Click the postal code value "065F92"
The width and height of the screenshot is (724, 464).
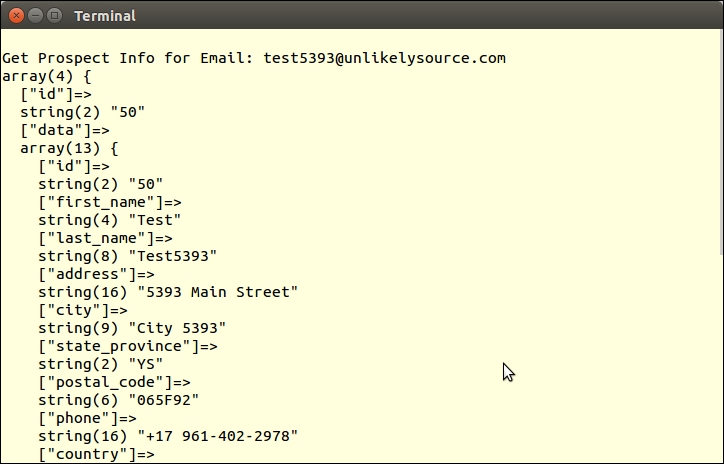click(x=164, y=400)
